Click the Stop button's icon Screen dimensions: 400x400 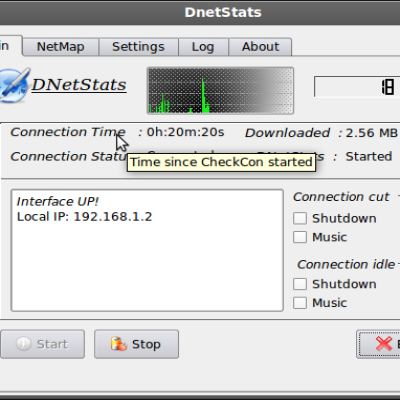click(x=119, y=344)
